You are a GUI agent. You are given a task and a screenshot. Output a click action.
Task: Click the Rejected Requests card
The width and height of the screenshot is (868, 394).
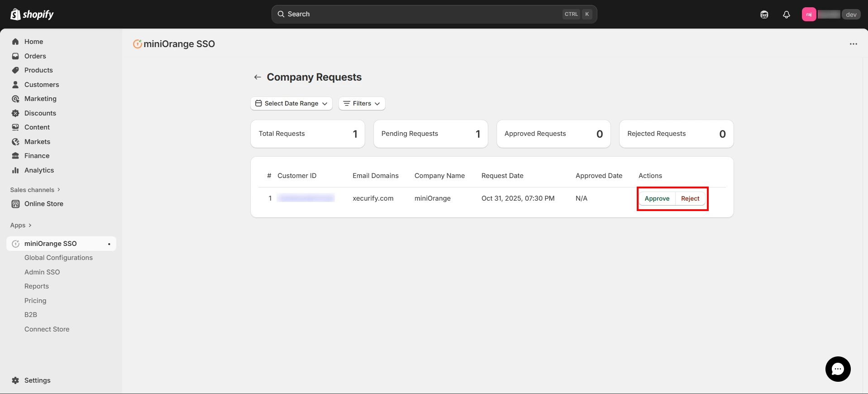676,134
